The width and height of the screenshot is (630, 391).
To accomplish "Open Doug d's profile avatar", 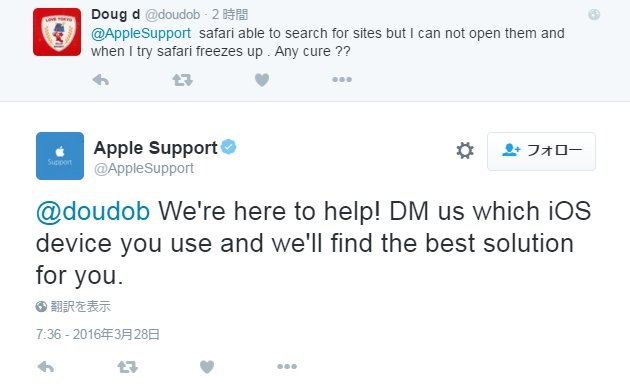I will click(x=57, y=32).
